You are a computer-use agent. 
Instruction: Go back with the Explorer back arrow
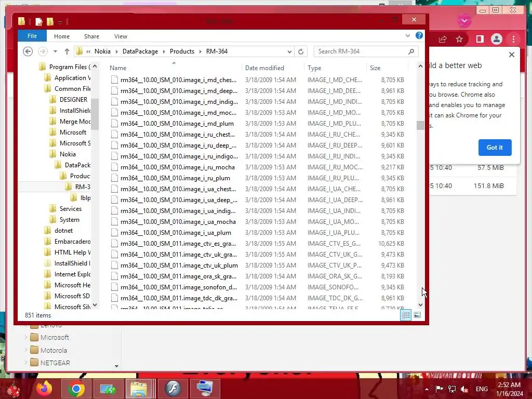coord(28,51)
